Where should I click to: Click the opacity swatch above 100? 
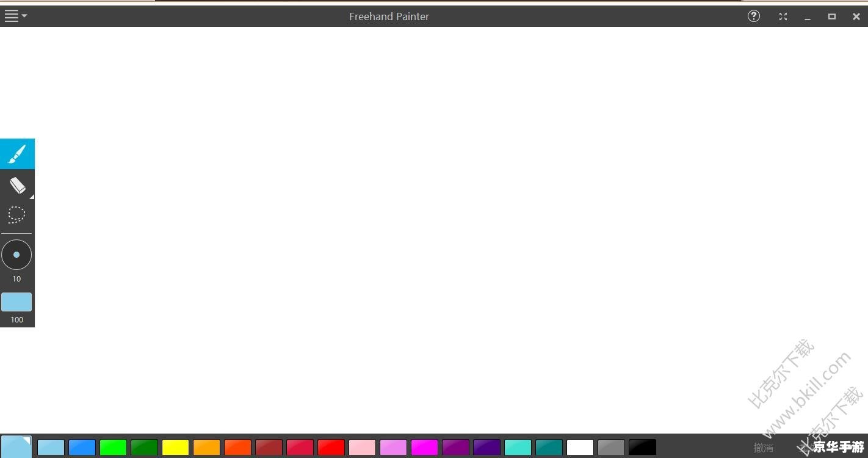coord(16,302)
